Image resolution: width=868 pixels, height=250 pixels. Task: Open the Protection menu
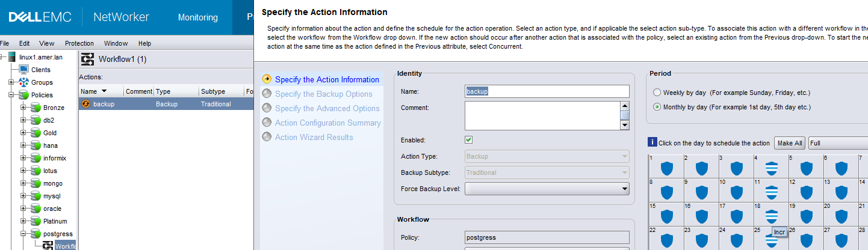79,43
